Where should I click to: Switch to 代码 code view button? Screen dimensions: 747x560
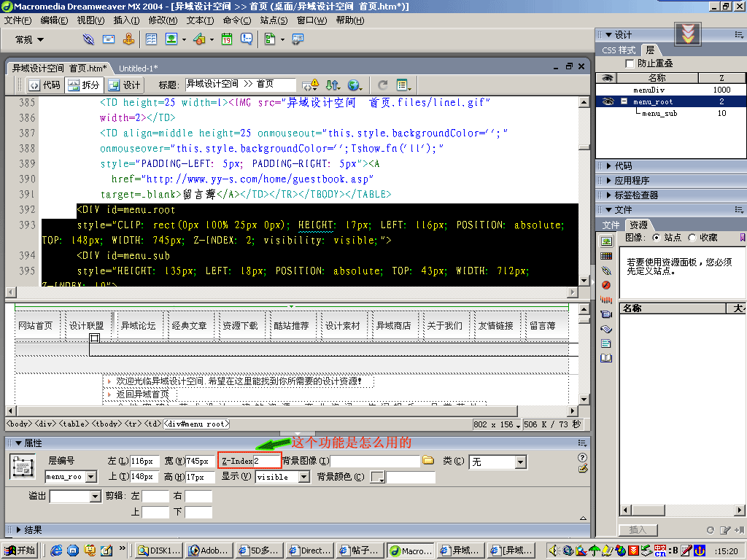click(44, 85)
